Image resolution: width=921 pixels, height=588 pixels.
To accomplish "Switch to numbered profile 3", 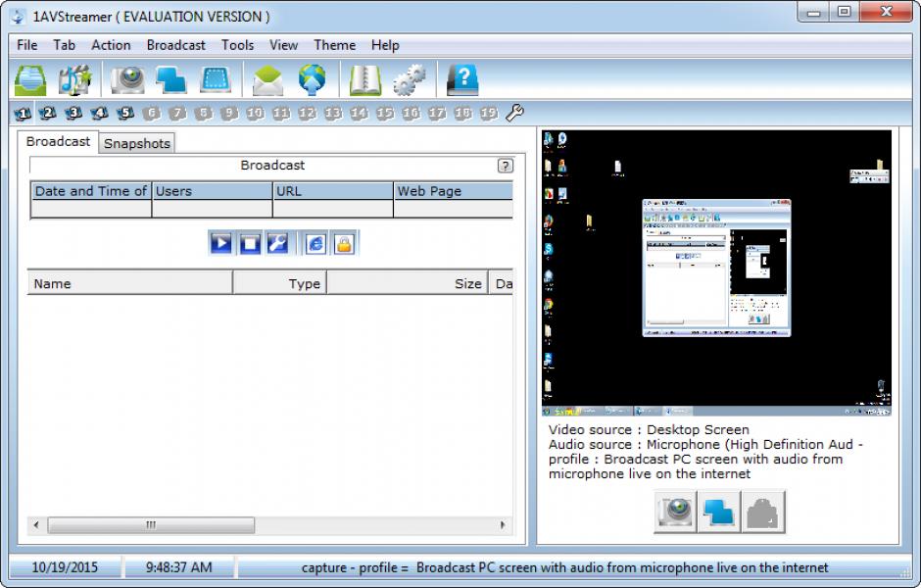I will [73, 113].
